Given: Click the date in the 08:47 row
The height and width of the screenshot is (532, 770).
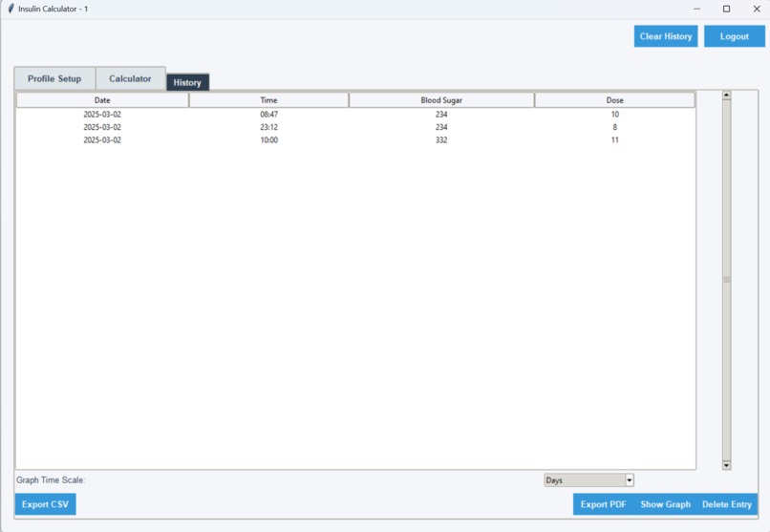Looking at the screenshot, I should click(x=102, y=115).
